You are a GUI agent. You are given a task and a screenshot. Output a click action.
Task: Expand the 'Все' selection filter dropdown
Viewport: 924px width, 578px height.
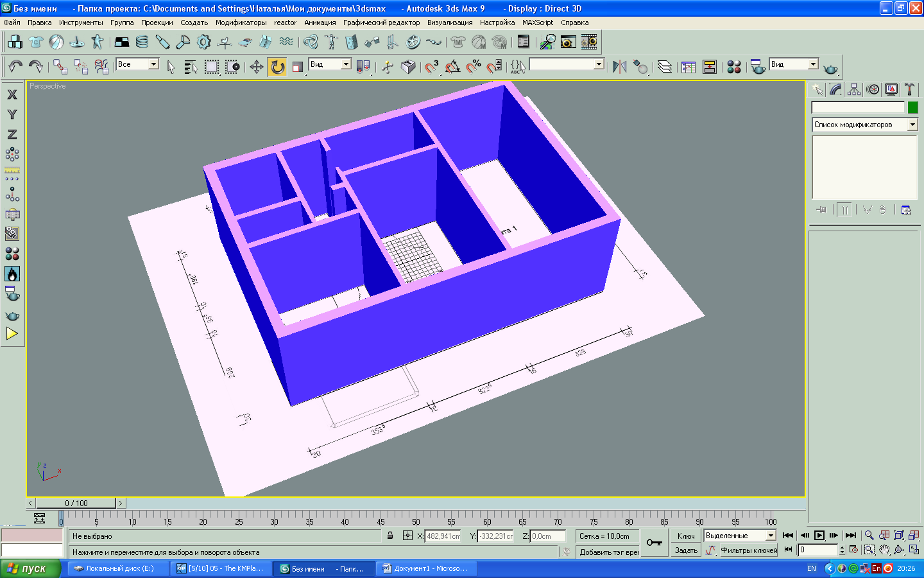click(x=154, y=64)
